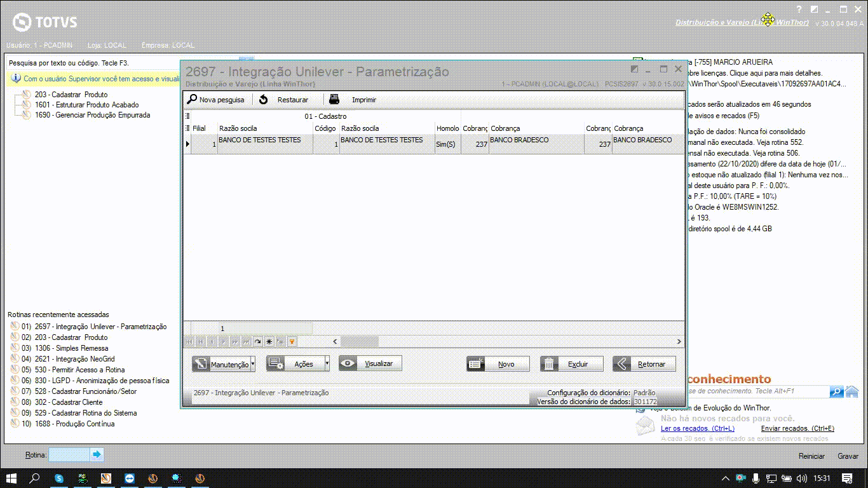Open recent routine 529 - Cadastrar Rotina do Sistema
The image size is (868, 488).
pos(86,413)
